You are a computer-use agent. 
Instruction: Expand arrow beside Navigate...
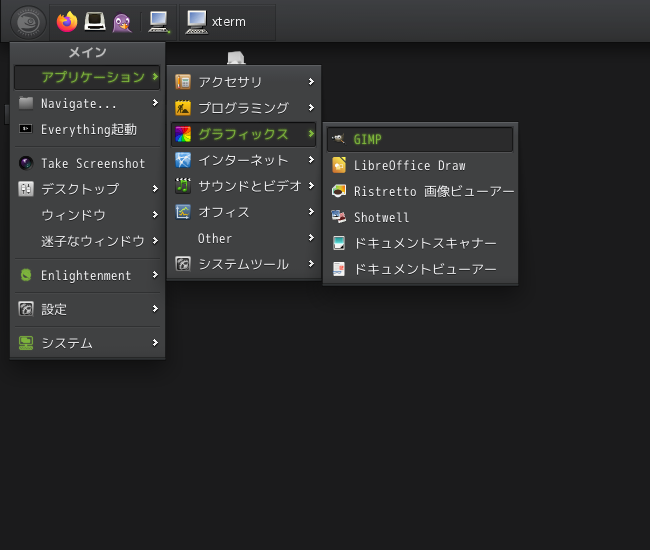click(155, 102)
